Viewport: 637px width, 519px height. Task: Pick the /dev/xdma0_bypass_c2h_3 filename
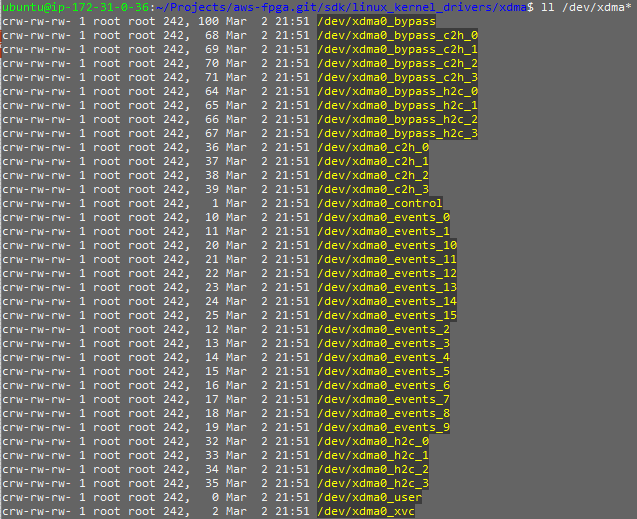398,78
